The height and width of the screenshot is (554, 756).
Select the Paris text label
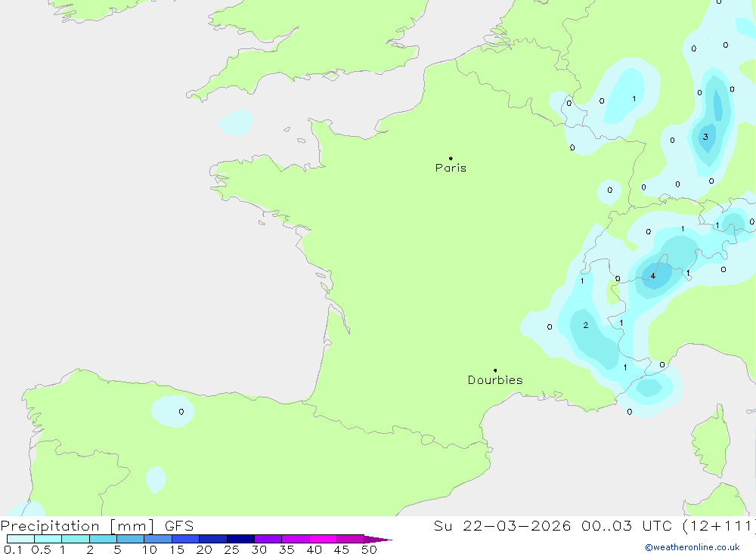(451, 169)
